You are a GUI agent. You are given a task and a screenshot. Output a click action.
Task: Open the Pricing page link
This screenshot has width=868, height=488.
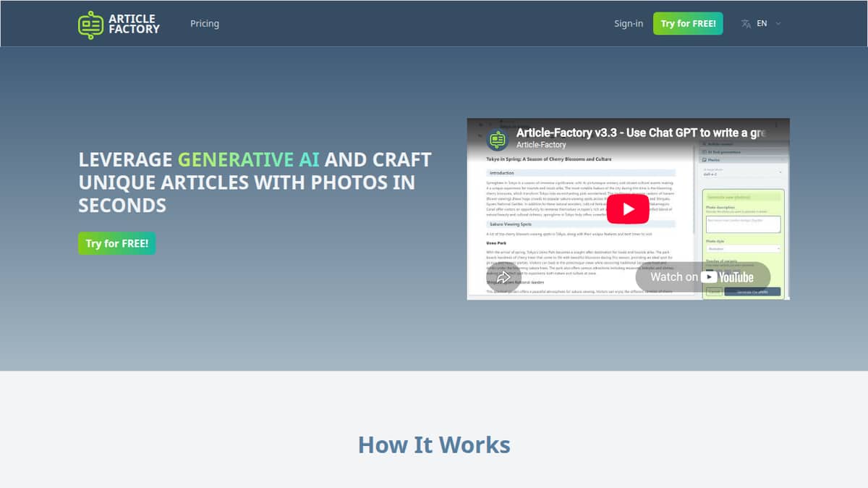coord(205,23)
